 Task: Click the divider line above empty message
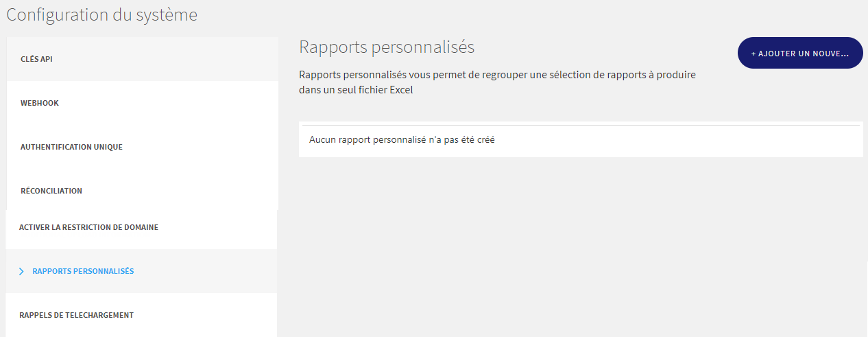581,125
